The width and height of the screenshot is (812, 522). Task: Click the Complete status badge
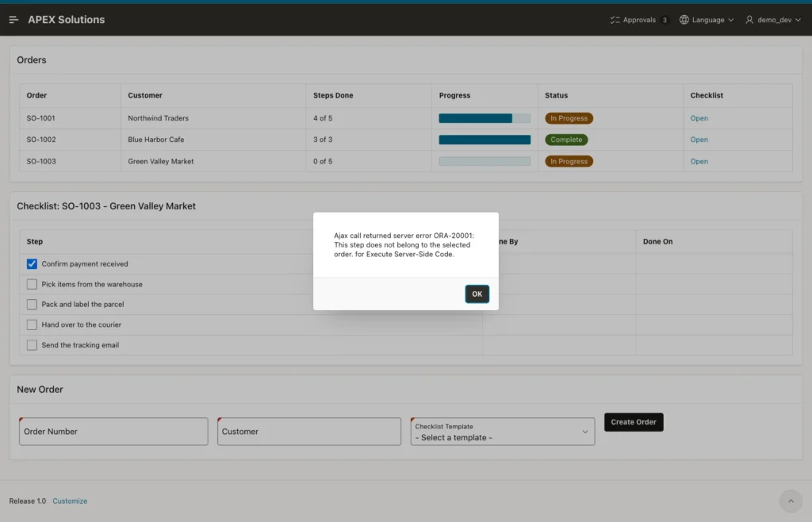click(566, 140)
